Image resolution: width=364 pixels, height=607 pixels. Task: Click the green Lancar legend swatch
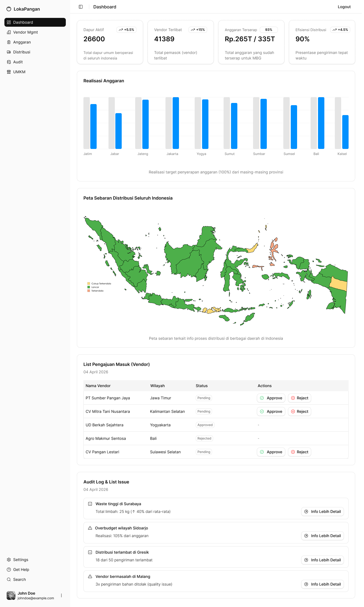[x=89, y=287]
